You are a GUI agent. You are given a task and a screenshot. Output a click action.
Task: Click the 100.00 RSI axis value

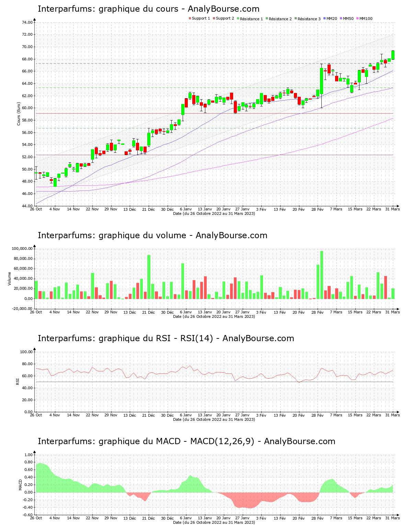pos(26,352)
